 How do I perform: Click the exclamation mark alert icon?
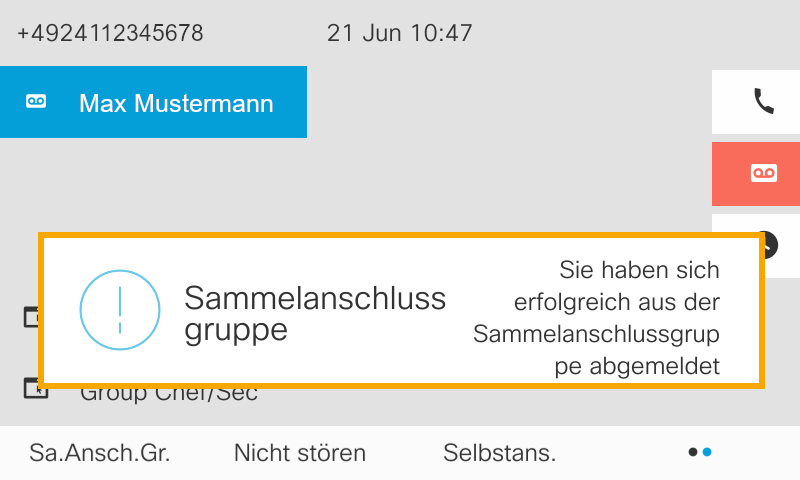coord(120,310)
